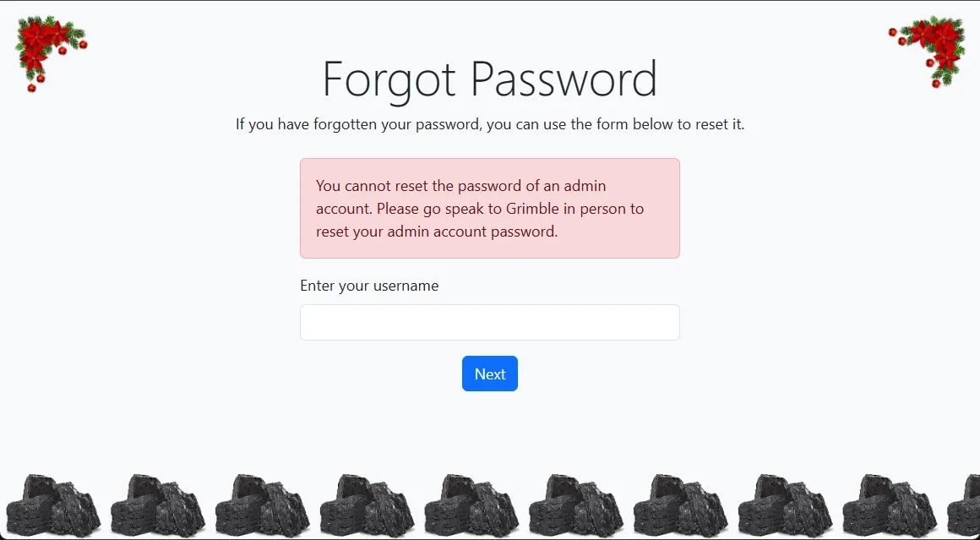Click the sixth coal pile from the left
Image resolution: width=980 pixels, height=540 pixels.
[x=576, y=505]
